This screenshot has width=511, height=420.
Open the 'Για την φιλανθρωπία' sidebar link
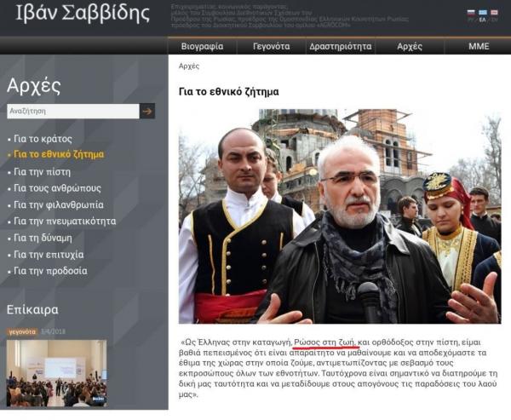point(58,204)
